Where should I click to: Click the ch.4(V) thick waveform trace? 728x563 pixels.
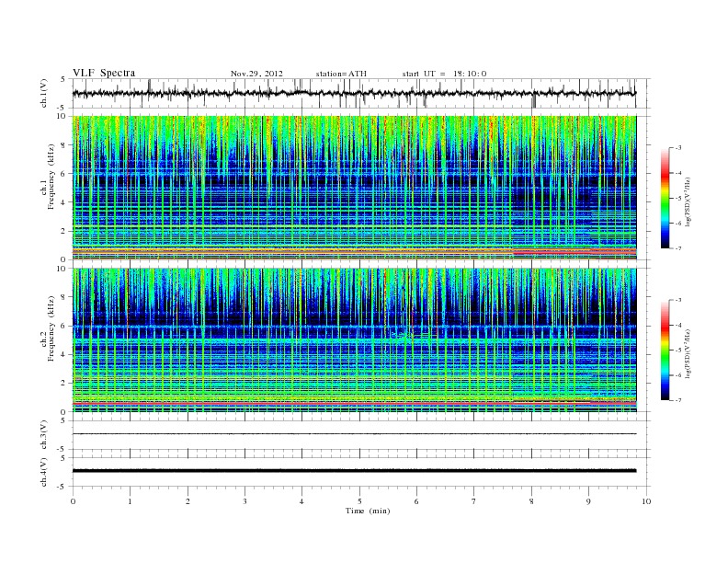click(x=354, y=471)
